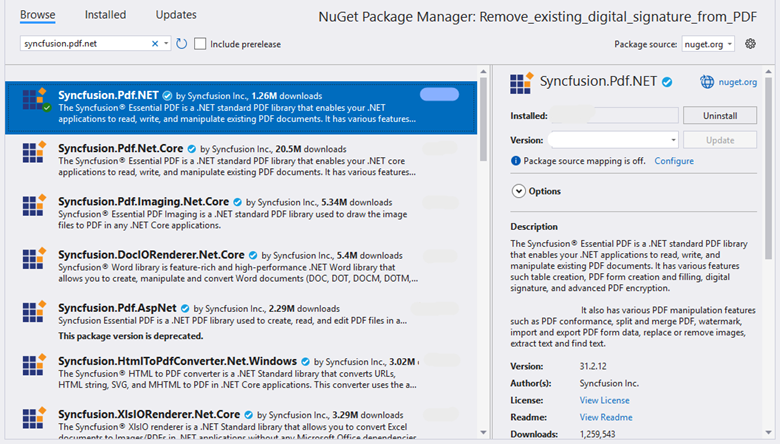
Task: Select the Syncfusion.Pdf.Imaging.Net.Core package
Action: click(241, 214)
